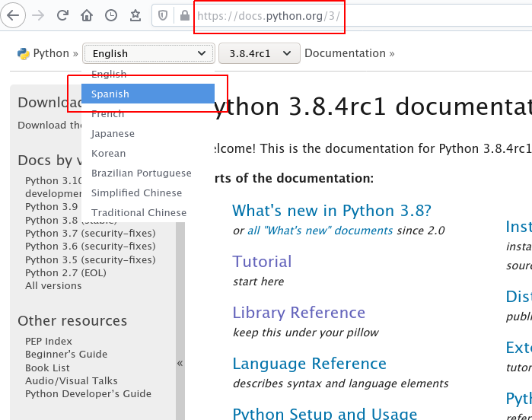
Task: Pick Simplified Chinese from the language list
Action: coord(148,192)
